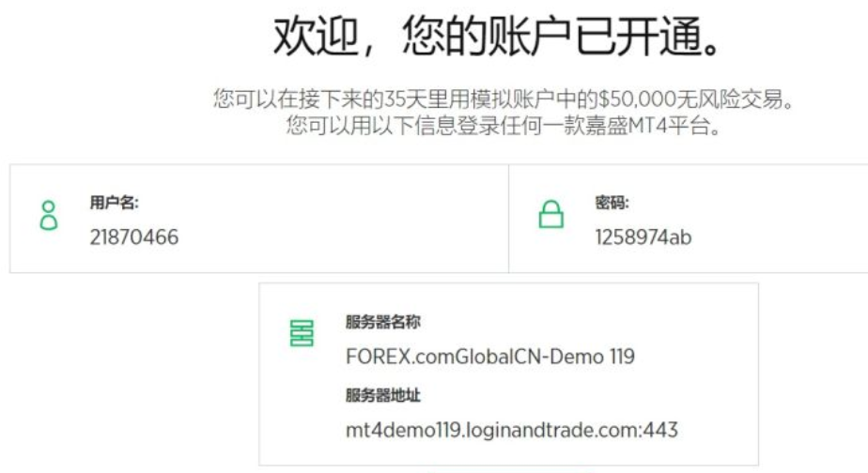This screenshot has width=868, height=473.
Task: Click the server name FOREX.comGlobalCN-Demo 119
Action: pos(490,357)
